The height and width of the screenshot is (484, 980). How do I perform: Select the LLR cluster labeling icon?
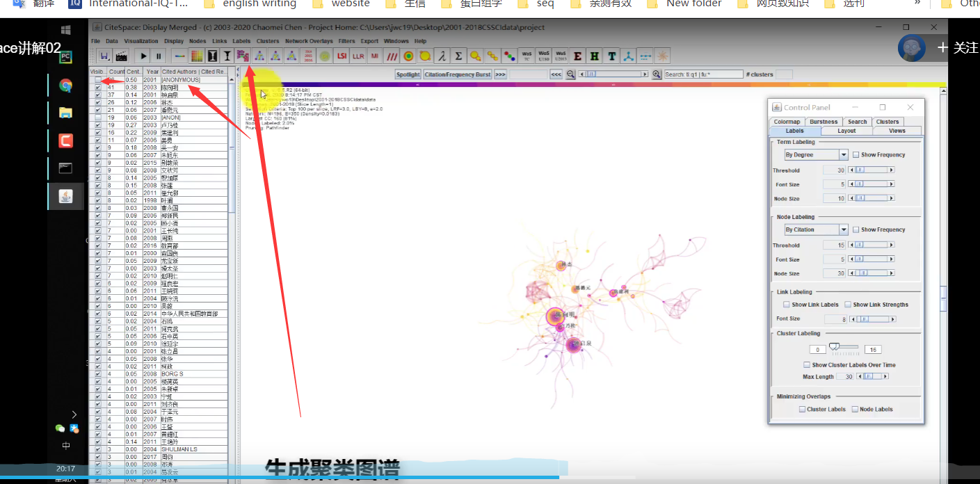(x=358, y=56)
